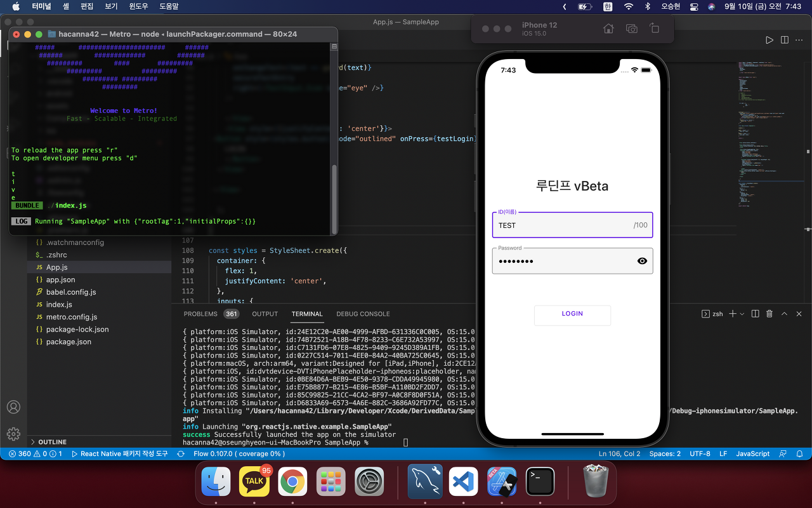Change indentation via Spaces: 2
The width and height of the screenshot is (812, 508).
(665, 454)
